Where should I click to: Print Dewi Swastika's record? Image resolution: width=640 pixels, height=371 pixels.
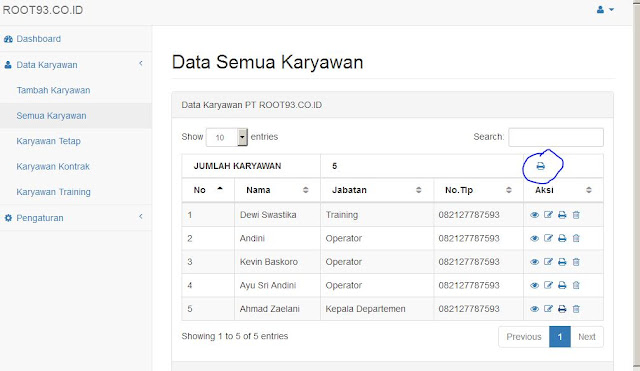[562, 215]
